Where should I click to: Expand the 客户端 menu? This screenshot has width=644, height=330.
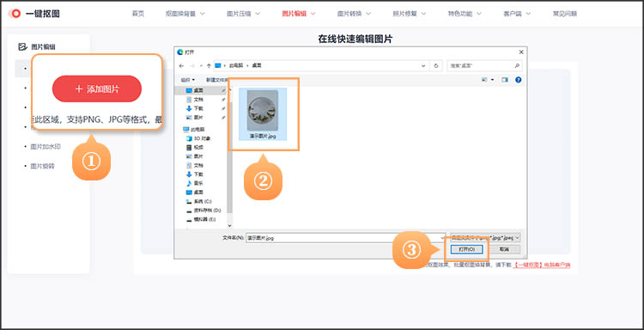coord(517,14)
